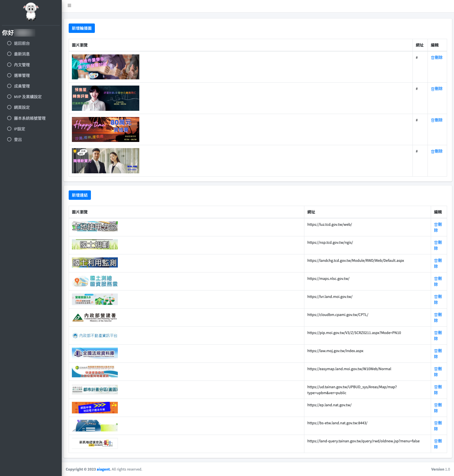Delete the Happy Time carousel banner
The width and height of the screenshot is (454, 476).
[437, 120]
